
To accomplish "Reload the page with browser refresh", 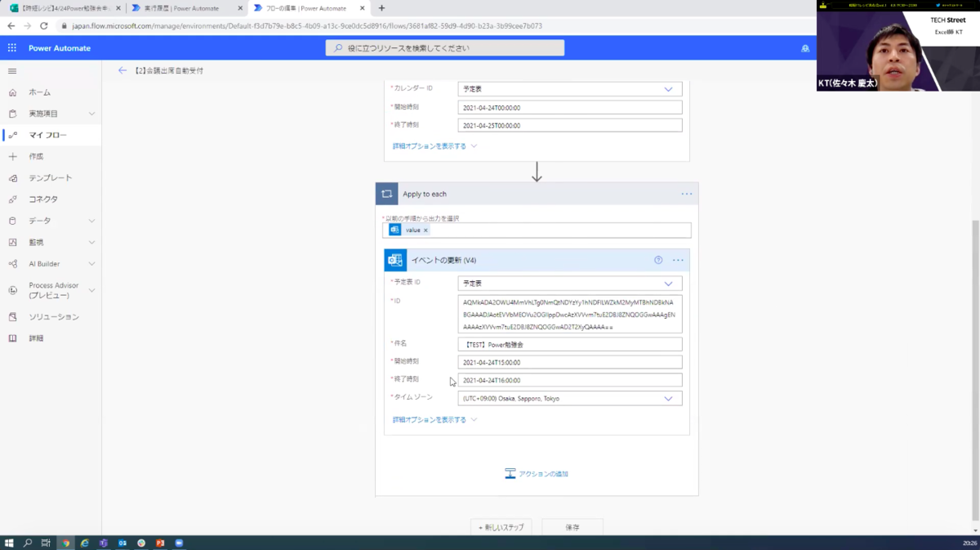I will click(43, 26).
